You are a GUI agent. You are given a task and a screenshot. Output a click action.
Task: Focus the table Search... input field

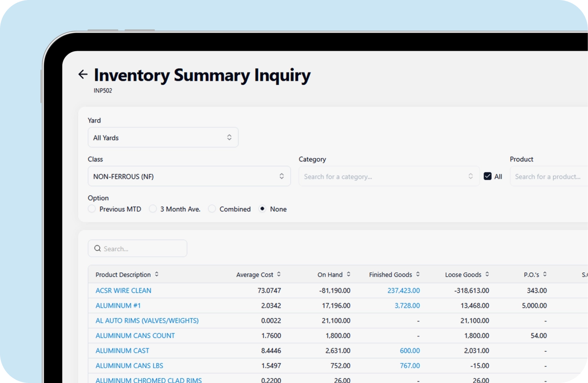[x=138, y=249]
